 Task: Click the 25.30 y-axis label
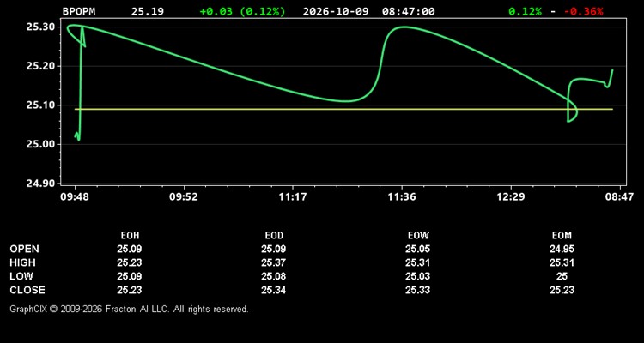pos(38,27)
